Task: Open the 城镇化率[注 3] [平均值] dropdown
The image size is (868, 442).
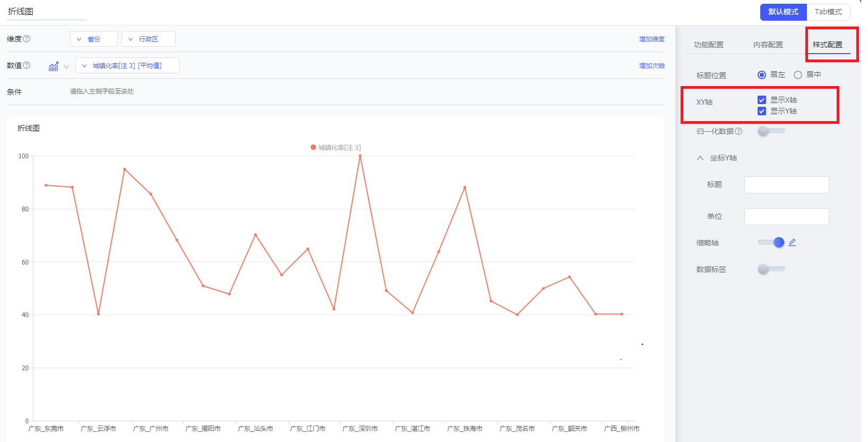Action: [x=127, y=65]
